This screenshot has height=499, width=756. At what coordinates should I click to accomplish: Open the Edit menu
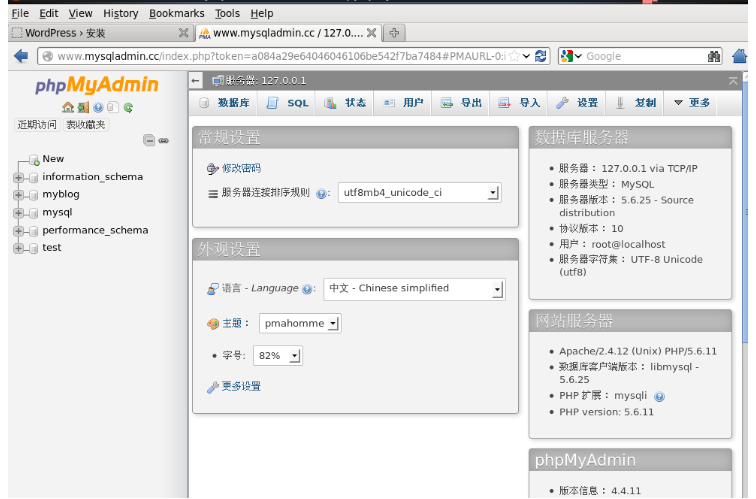point(49,13)
